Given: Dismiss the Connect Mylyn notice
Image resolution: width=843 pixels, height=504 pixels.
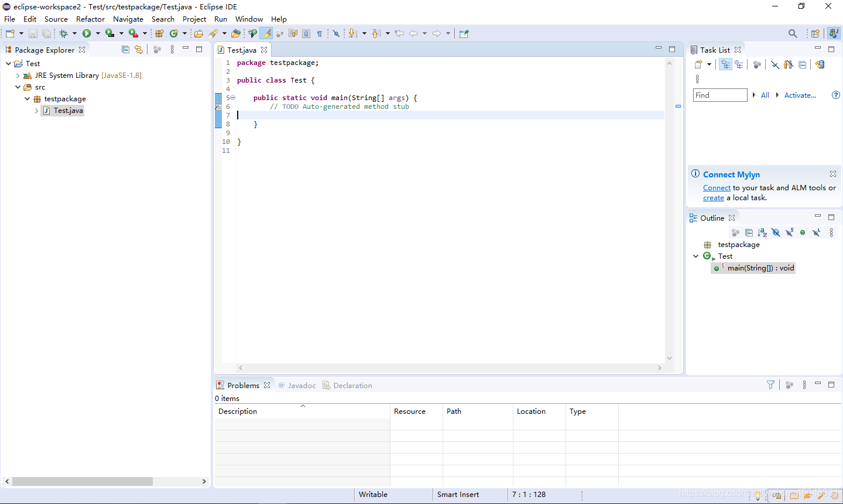Looking at the screenshot, I should (832, 174).
